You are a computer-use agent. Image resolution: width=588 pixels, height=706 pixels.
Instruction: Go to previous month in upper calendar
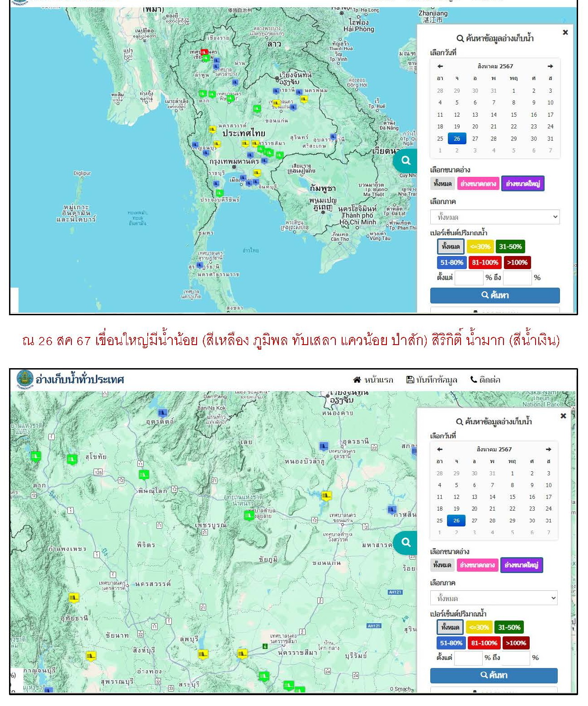(x=440, y=66)
